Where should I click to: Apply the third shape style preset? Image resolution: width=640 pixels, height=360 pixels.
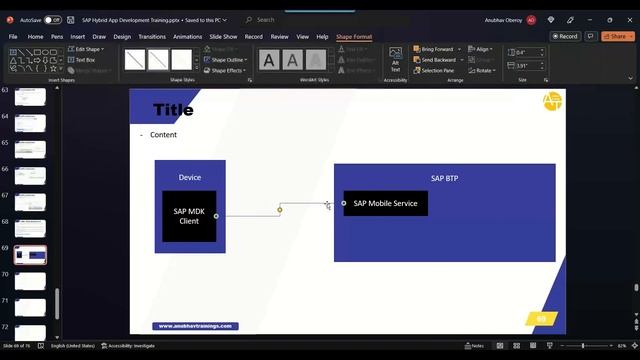click(x=181, y=60)
